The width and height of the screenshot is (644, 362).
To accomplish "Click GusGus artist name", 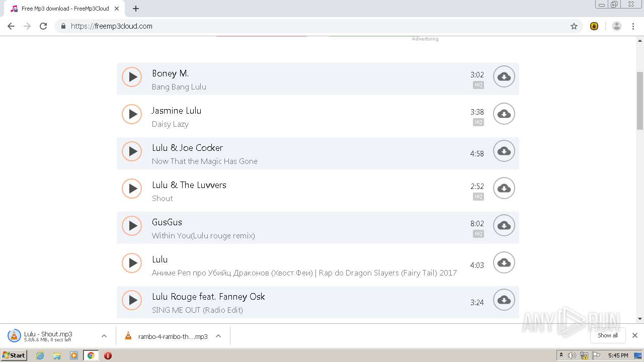I will tap(167, 222).
